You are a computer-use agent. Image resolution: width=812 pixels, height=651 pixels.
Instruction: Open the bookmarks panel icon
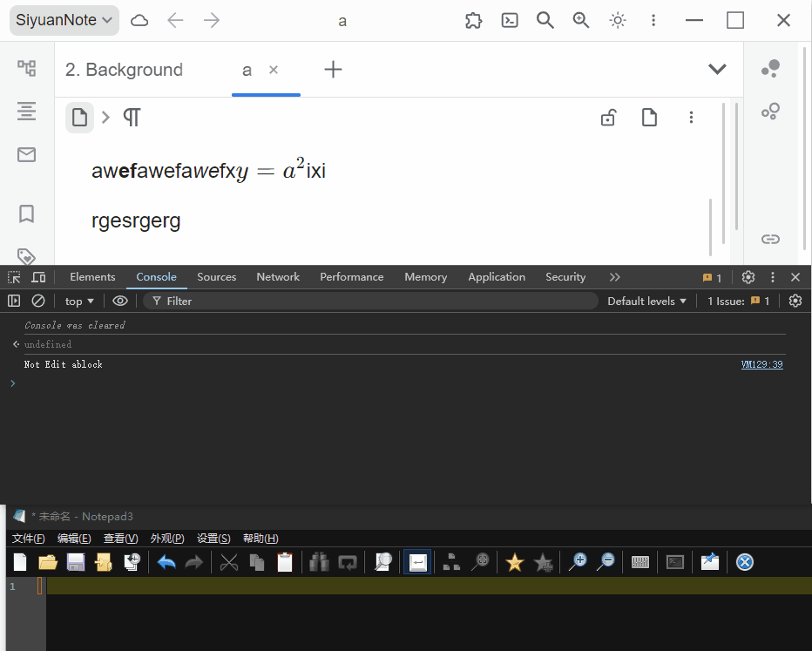26,214
